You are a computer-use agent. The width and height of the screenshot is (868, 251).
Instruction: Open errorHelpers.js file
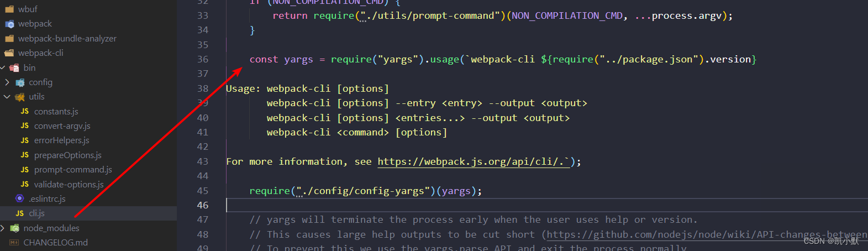tap(62, 140)
